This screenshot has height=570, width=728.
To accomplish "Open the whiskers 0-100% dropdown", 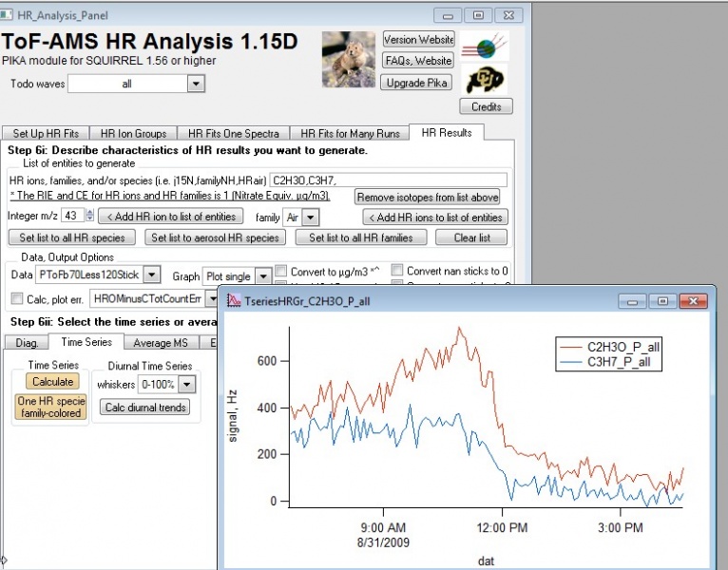I will pyautogui.click(x=186, y=384).
